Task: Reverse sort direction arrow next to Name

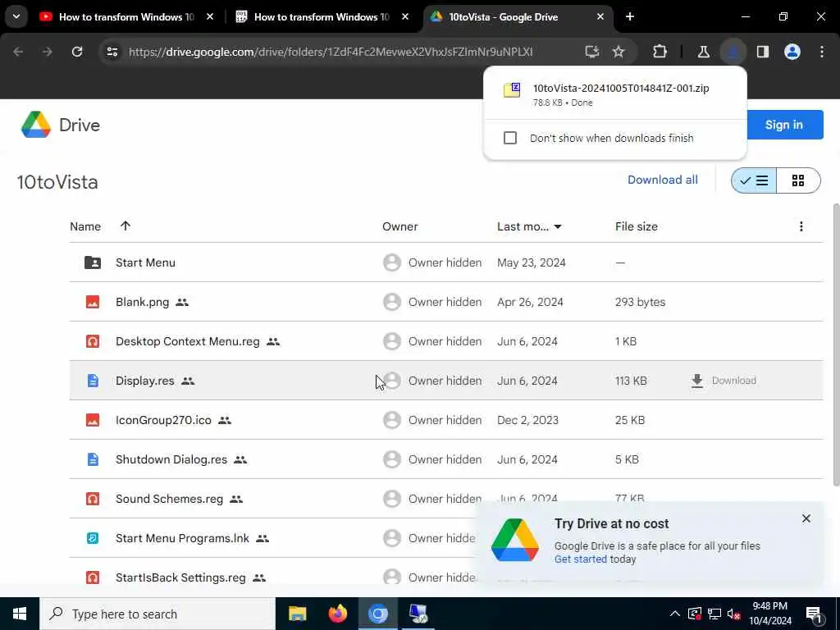Action: (126, 226)
